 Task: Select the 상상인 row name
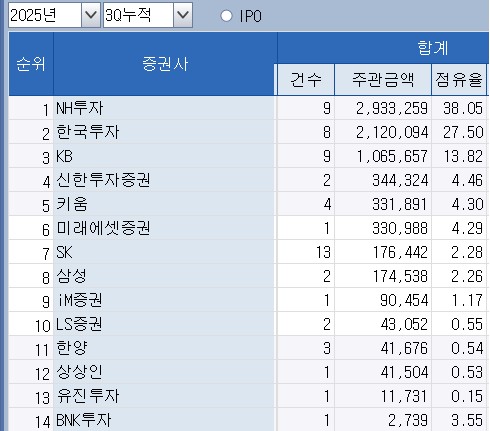coord(79,372)
